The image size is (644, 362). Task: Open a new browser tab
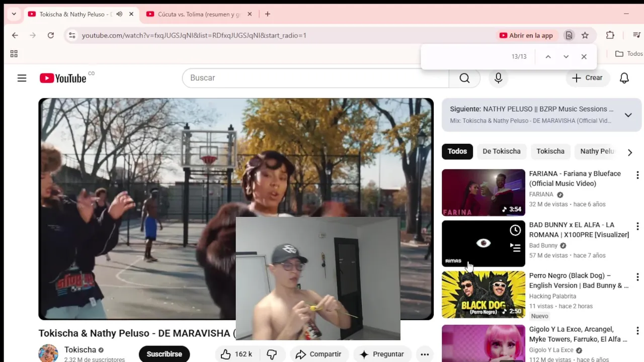pos(268,14)
